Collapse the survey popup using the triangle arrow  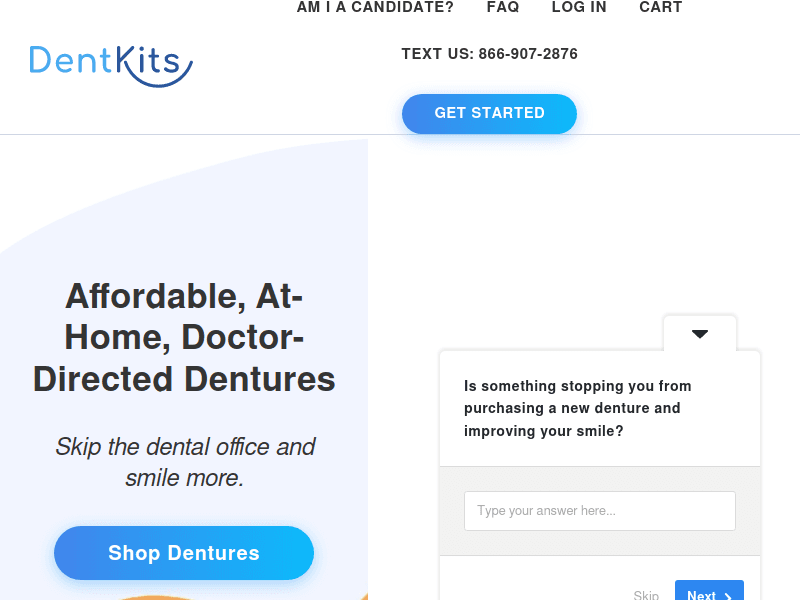(x=700, y=334)
